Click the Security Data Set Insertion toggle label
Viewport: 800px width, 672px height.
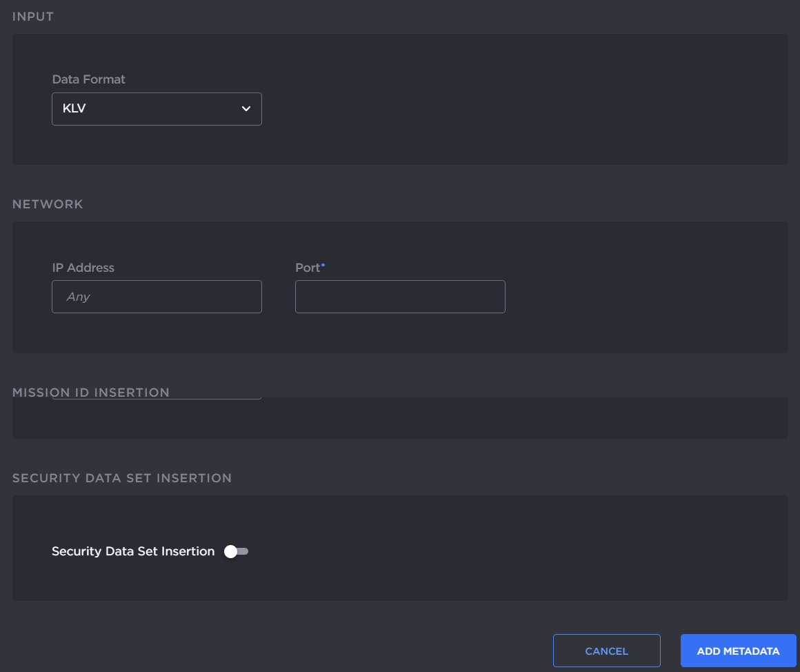click(x=133, y=551)
